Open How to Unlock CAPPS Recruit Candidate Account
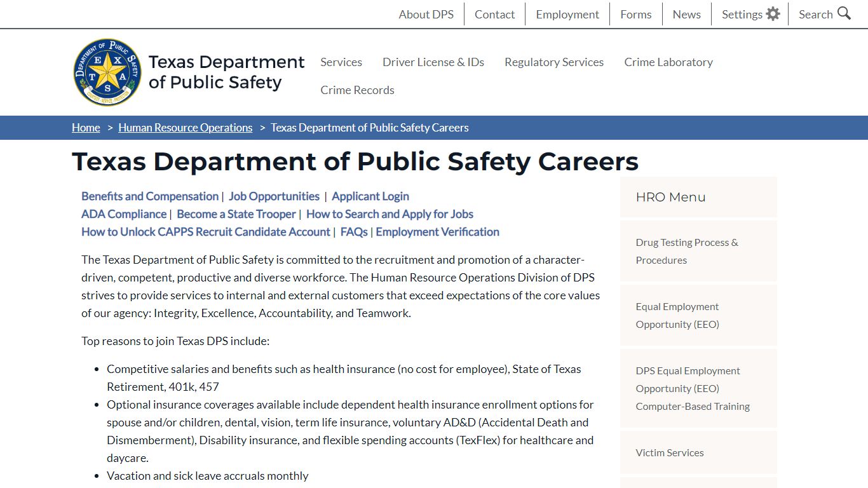This screenshot has height=488, width=868. 206,232
